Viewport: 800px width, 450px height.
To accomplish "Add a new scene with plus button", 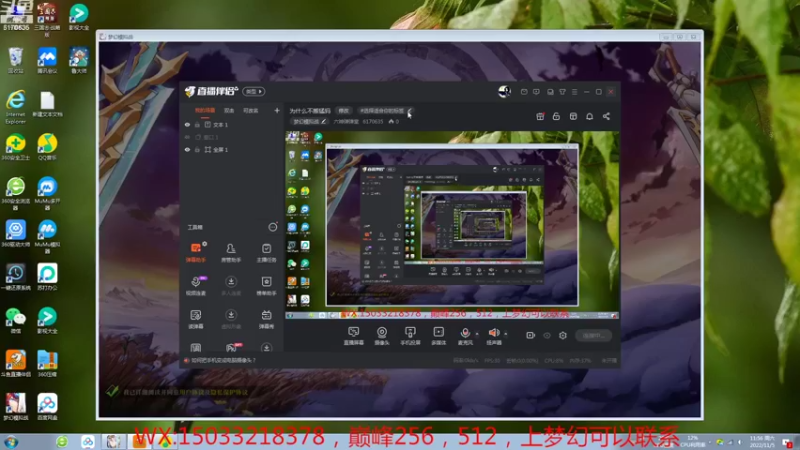I will tap(277, 110).
